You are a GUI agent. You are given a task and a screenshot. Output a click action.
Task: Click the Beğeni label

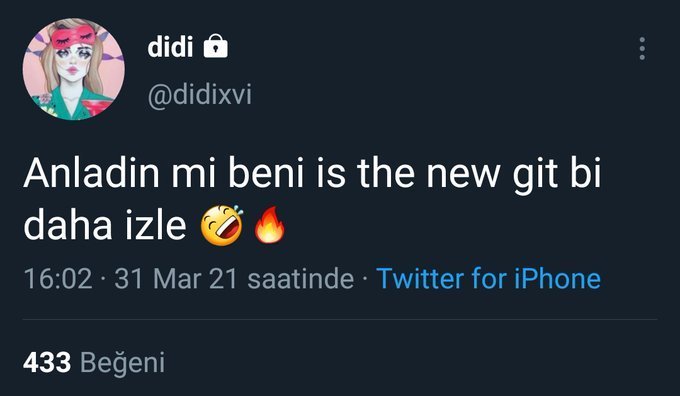(x=123, y=363)
